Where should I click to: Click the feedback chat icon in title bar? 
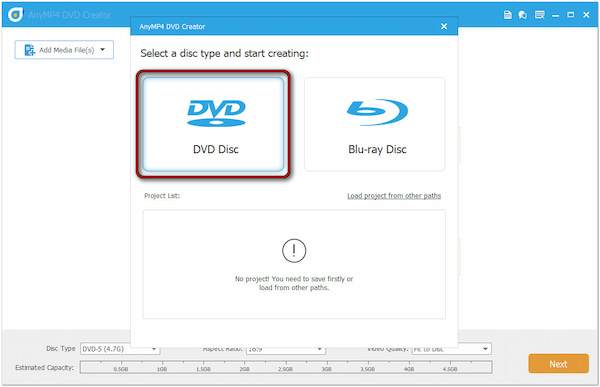pyautogui.click(x=523, y=15)
